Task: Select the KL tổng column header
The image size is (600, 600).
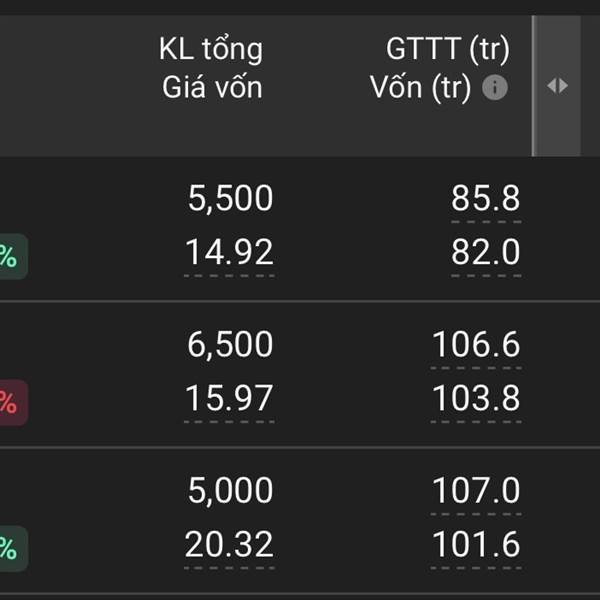Action: click(x=211, y=49)
